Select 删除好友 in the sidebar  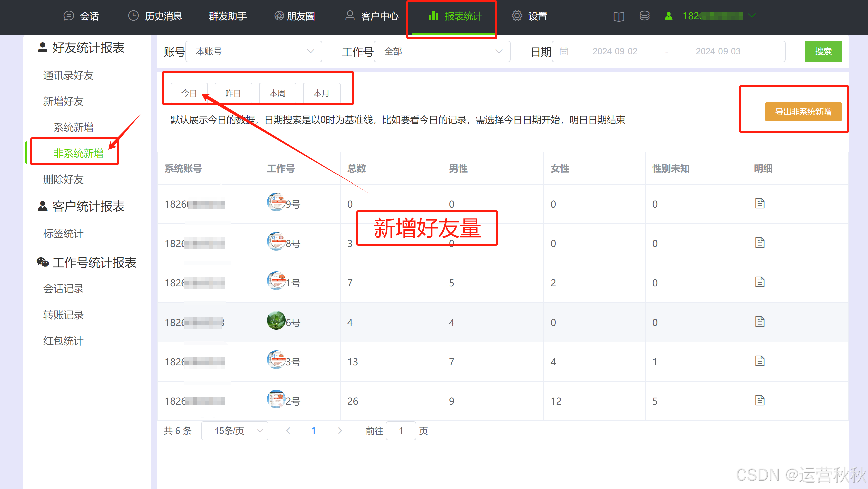(x=63, y=179)
